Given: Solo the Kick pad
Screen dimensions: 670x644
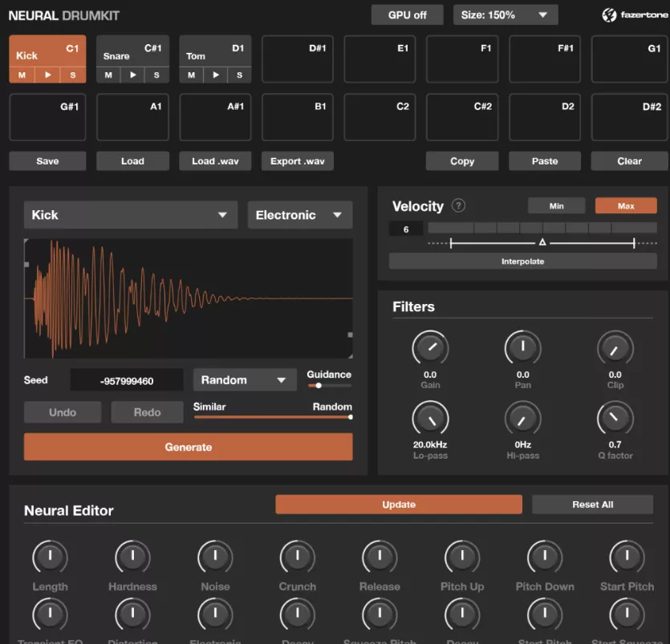Looking at the screenshot, I should click(73, 75).
